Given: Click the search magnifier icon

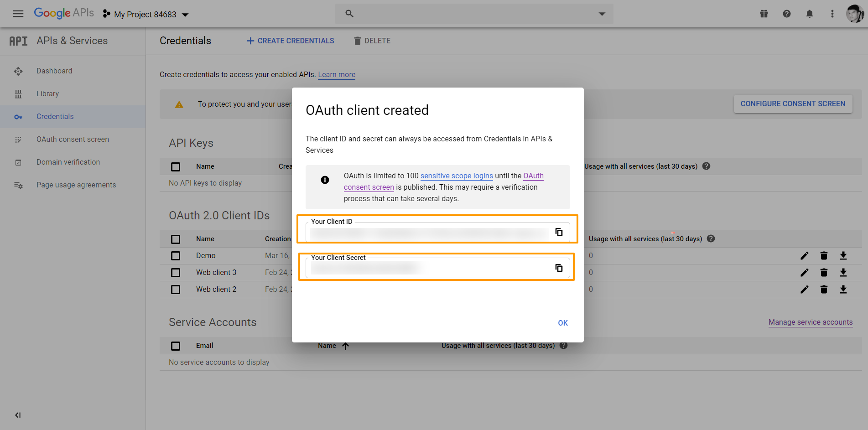Looking at the screenshot, I should [x=349, y=14].
